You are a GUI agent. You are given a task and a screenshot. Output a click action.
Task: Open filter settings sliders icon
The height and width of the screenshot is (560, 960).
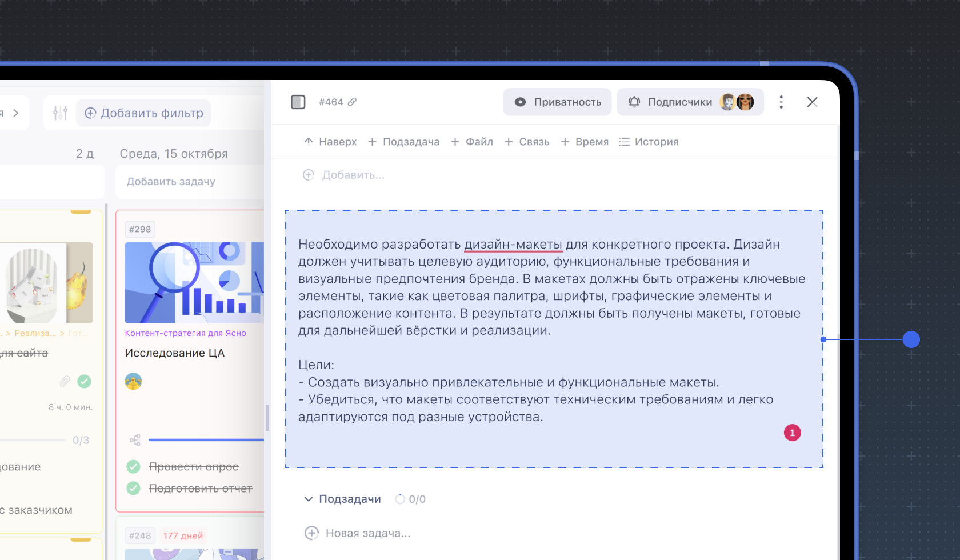[x=61, y=113]
